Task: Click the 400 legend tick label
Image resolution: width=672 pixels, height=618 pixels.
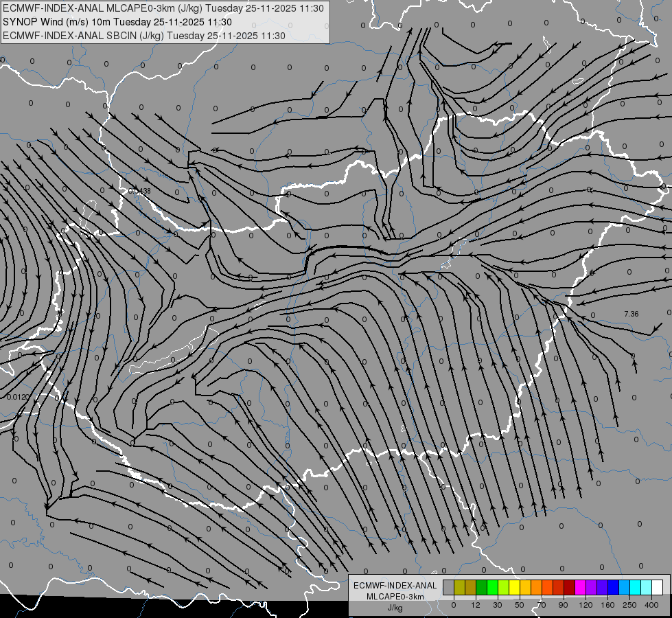Action: 651,605
